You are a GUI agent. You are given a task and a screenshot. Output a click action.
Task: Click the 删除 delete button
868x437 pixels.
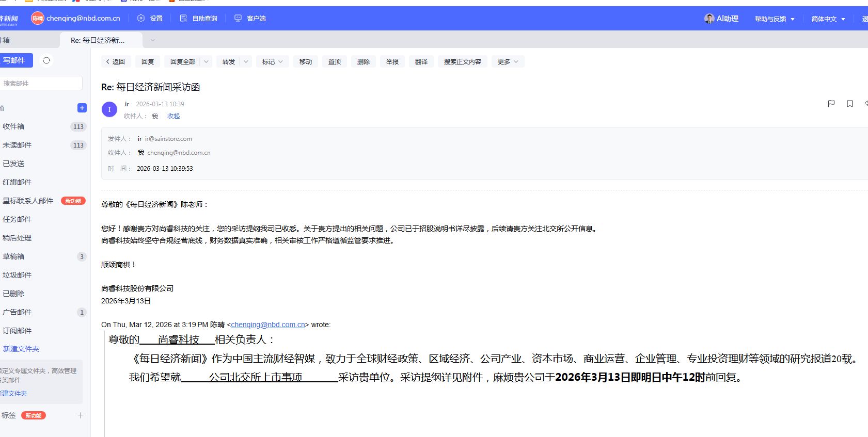coord(364,61)
